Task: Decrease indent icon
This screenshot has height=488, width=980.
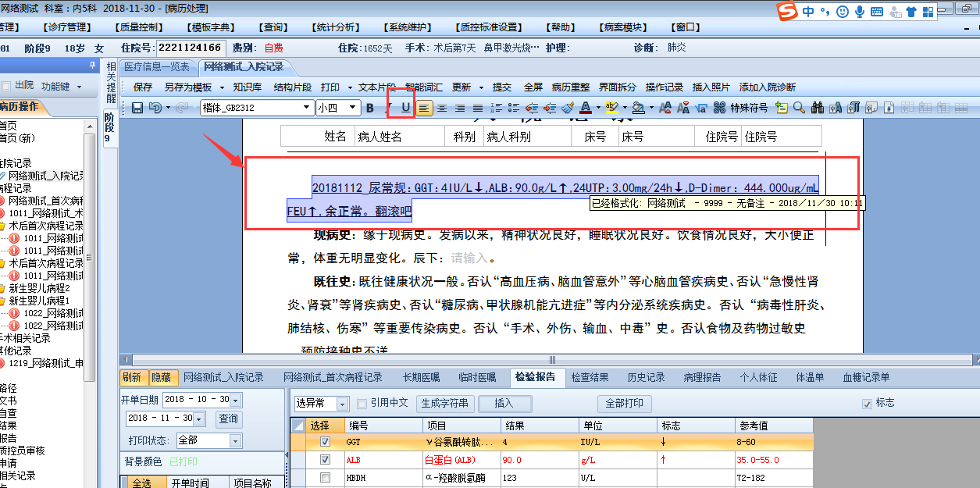Action: 532,108
